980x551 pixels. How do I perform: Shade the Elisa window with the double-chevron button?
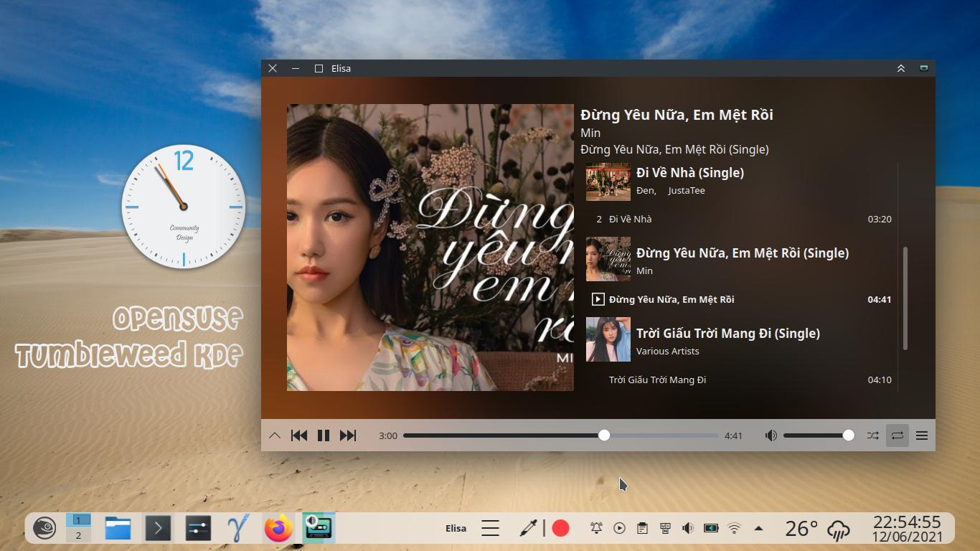point(901,68)
